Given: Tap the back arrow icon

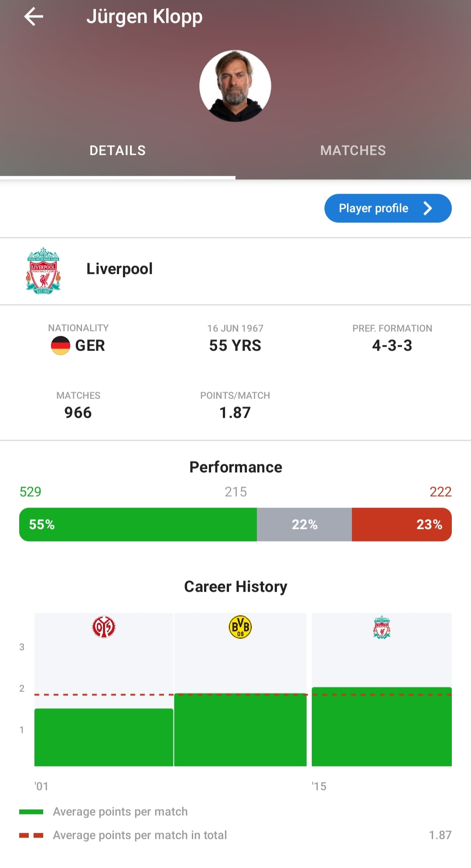Looking at the screenshot, I should pyautogui.click(x=34, y=17).
